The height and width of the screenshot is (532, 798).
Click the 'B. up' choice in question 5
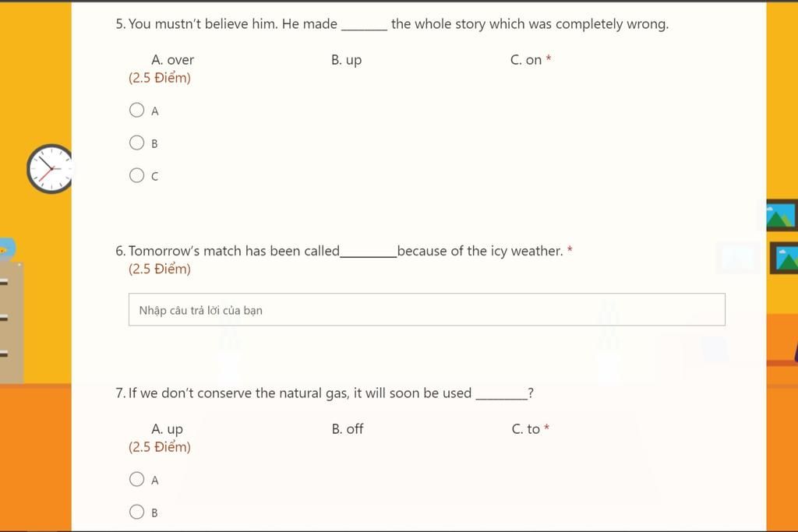346,60
